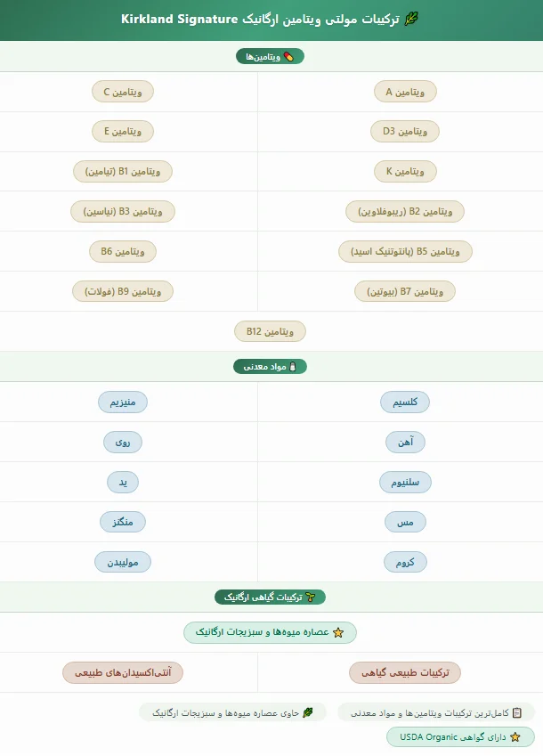The height and width of the screenshot is (756, 543).
Task: Click the seedling icon beside ترکیبات گیاهی ارگانیک
Action: click(311, 597)
